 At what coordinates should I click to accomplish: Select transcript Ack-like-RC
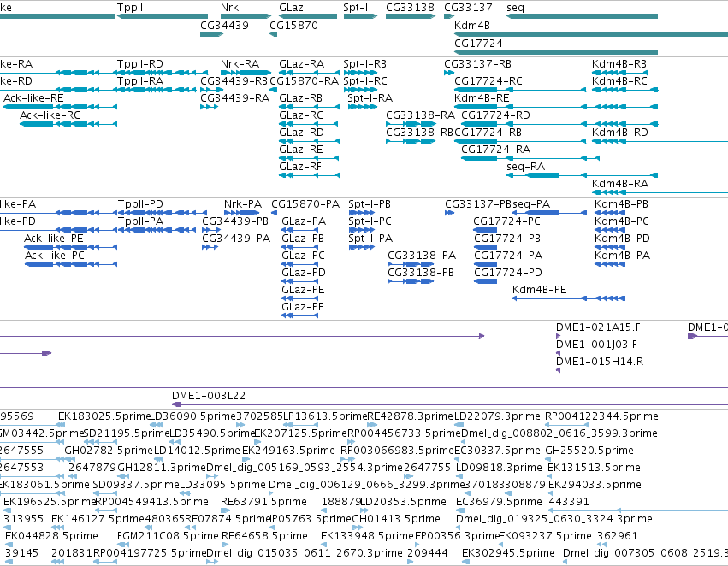point(50,115)
